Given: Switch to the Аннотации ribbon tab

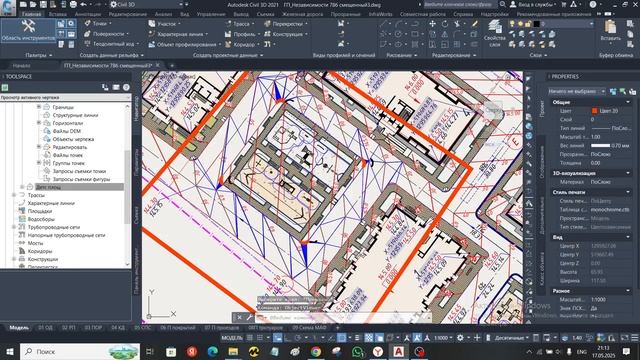Looking at the screenshot, I should pos(88,14).
